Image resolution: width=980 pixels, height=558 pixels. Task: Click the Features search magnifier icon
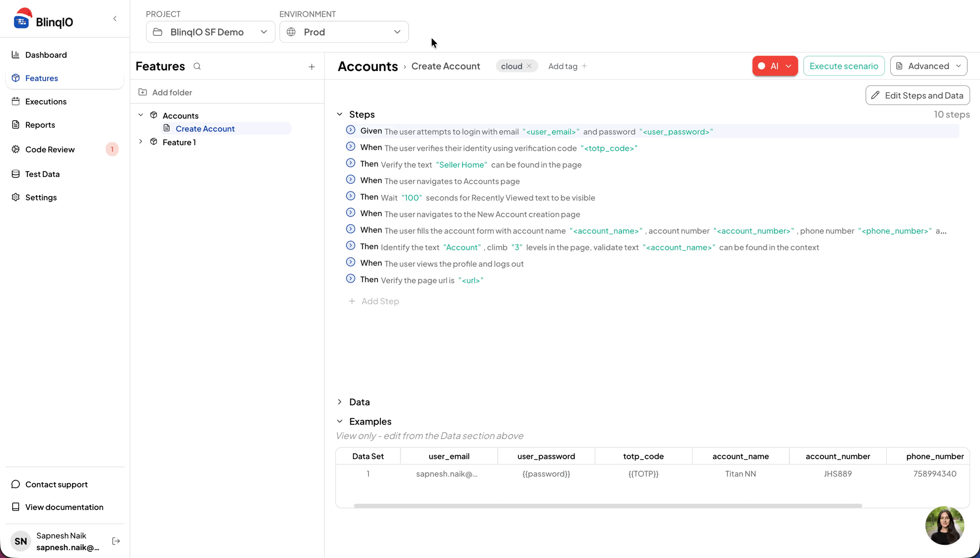pyautogui.click(x=197, y=66)
